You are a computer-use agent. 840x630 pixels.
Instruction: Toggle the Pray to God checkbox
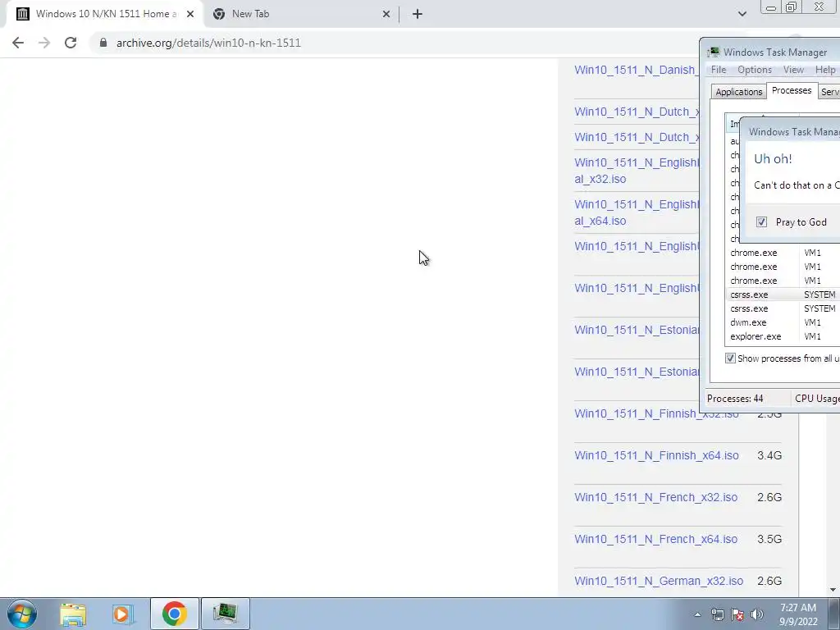coord(761,221)
